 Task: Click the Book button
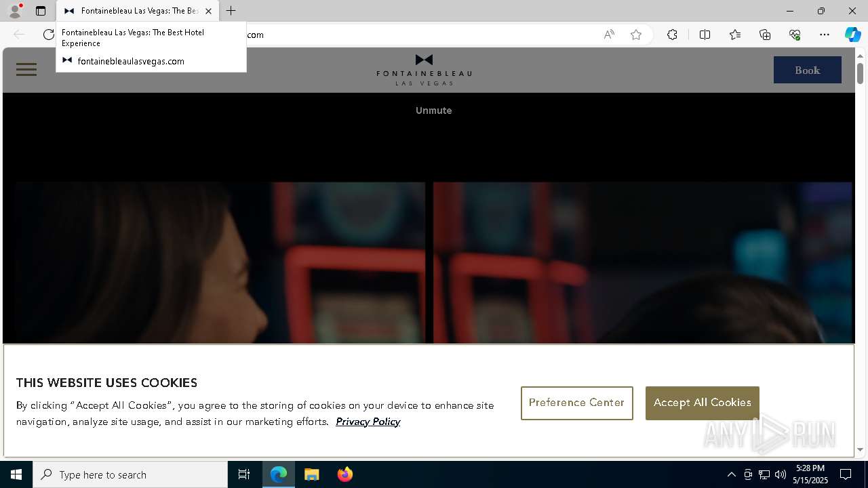pyautogui.click(x=807, y=70)
